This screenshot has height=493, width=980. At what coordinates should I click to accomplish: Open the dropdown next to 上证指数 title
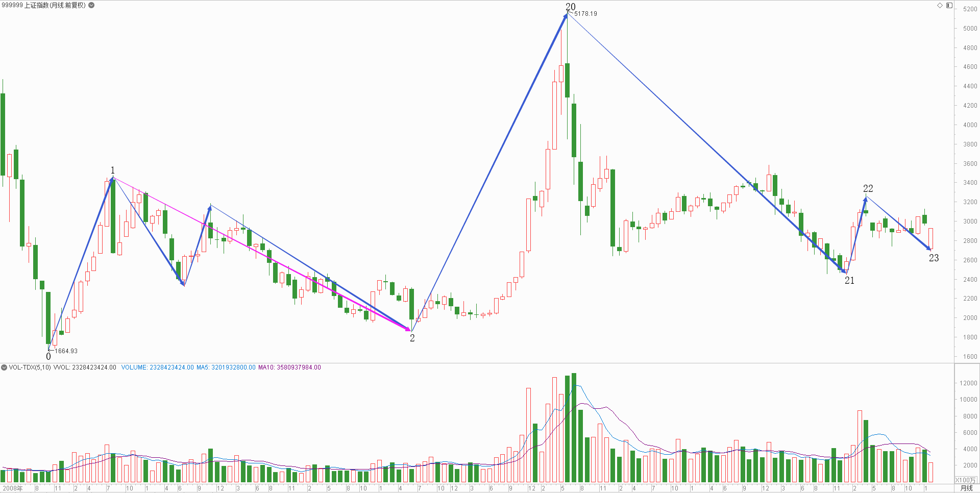[91, 5]
